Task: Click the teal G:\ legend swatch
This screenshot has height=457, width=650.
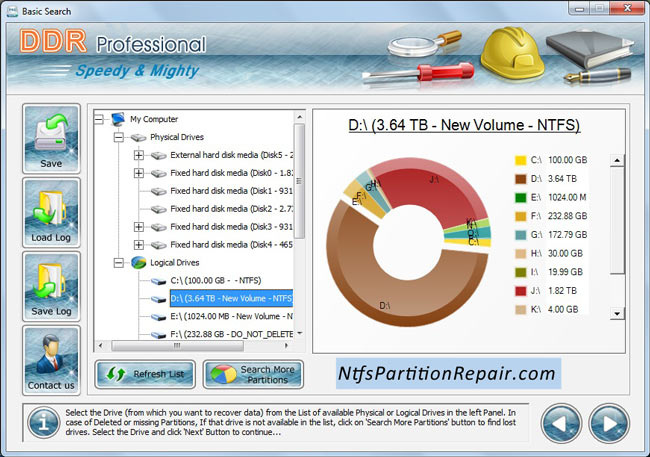Action: point(520,235)
